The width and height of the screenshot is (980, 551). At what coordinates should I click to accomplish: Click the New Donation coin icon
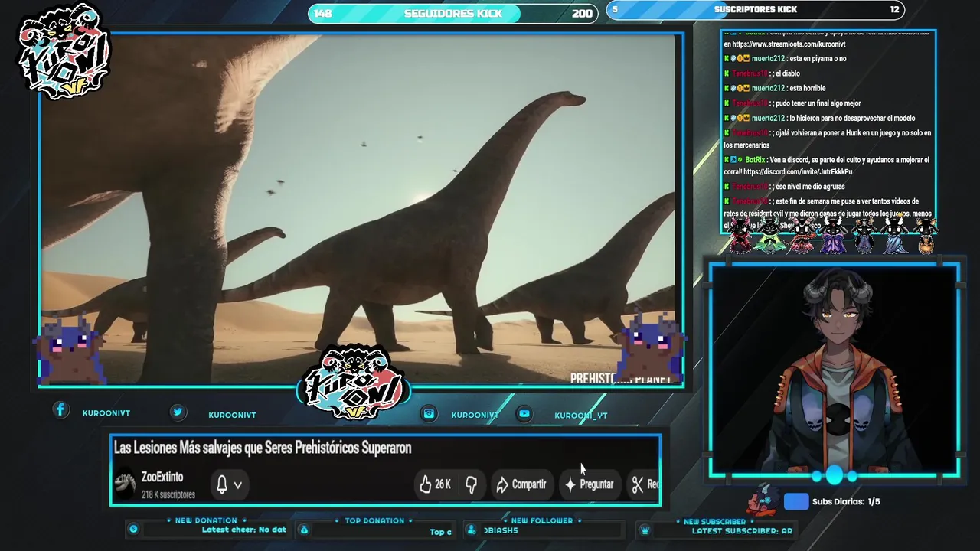(133, 529)
